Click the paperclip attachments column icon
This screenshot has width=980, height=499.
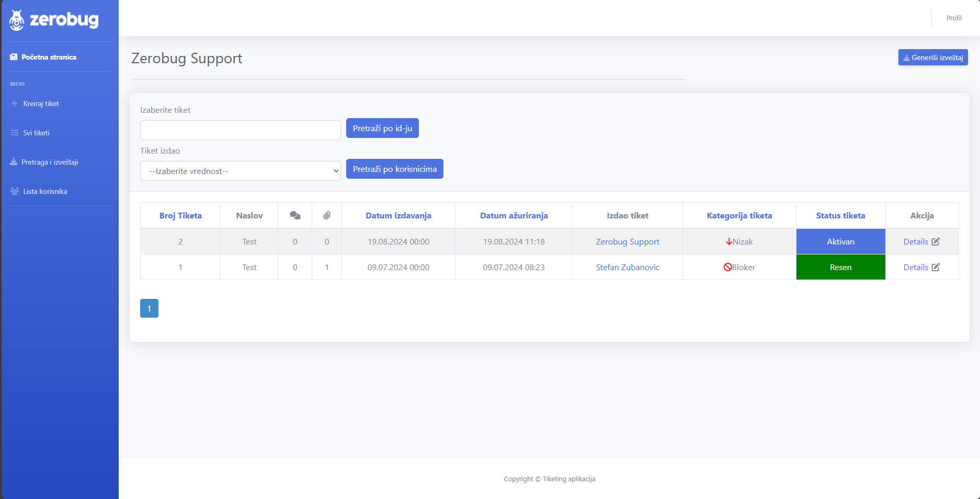tap(327, 215)
